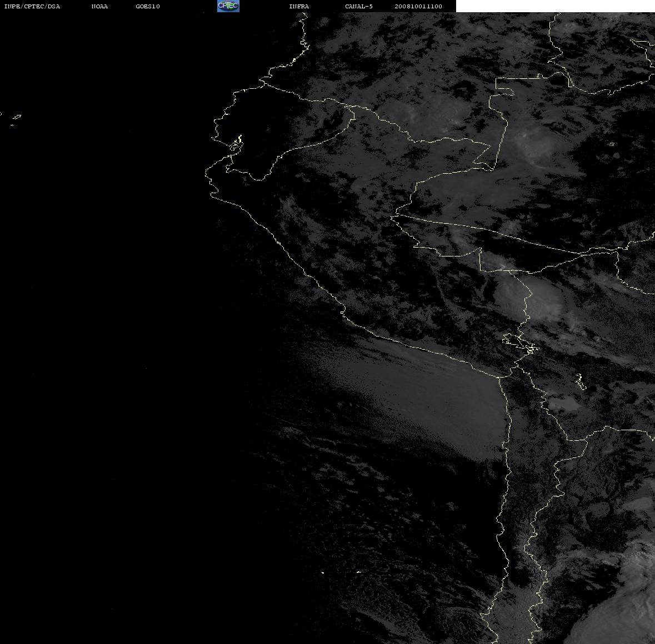
Task: Click the tiny circular outline in the upper right
Action: pos(612,144)
